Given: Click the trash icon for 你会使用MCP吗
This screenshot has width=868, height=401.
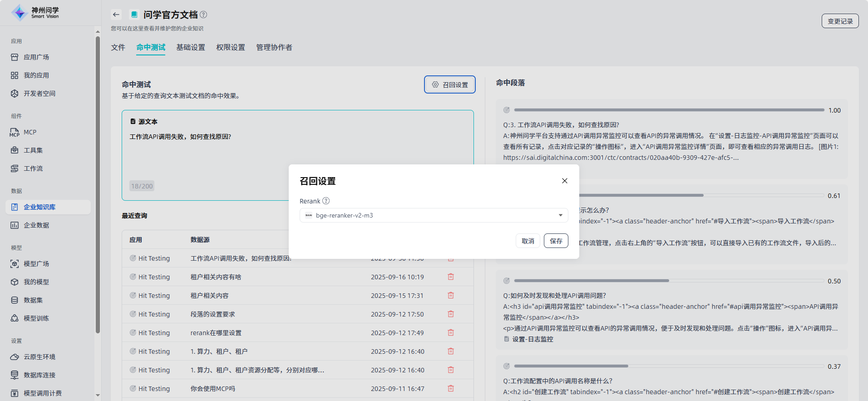Looking at the screenshot, I should point(450,388).
